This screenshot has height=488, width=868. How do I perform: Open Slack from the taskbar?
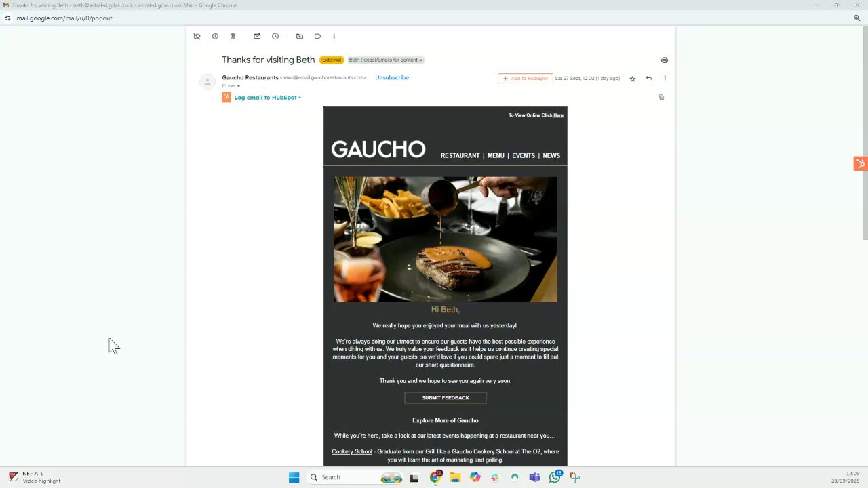pyautogui.click(x=495, y=477)
